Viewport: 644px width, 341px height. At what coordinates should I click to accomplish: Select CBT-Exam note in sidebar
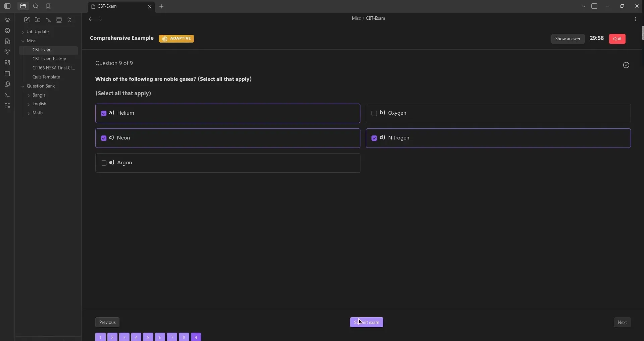click(x=49, y=50)
